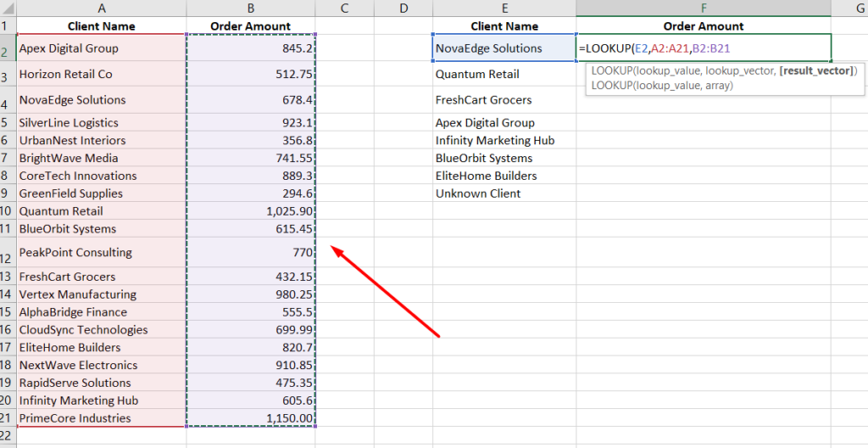Select order amount 699.99
Screen dimensions: 868x448
pos(251,330)
